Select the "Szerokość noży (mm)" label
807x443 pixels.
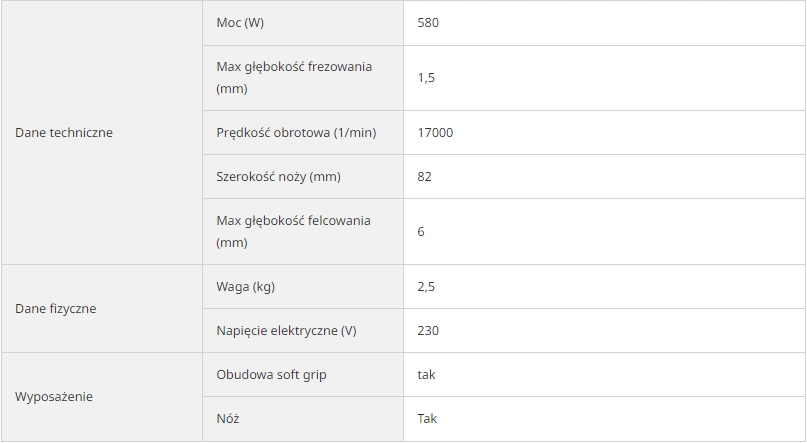(278, 176)
